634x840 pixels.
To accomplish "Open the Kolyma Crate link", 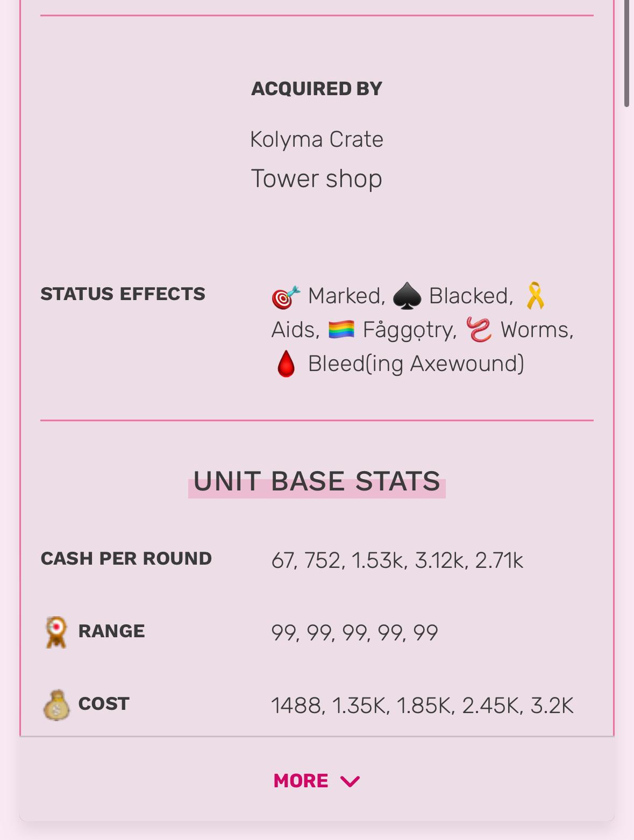I will pos(317,139).
